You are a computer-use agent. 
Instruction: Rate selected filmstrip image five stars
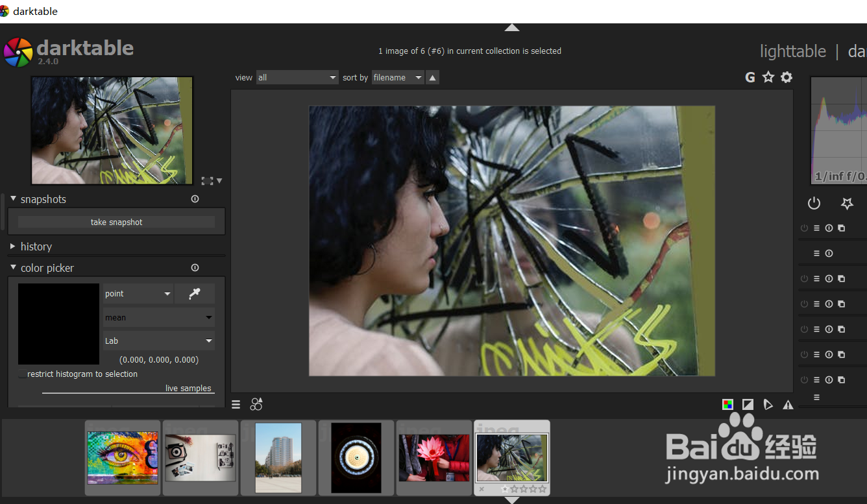coord(543,489)
